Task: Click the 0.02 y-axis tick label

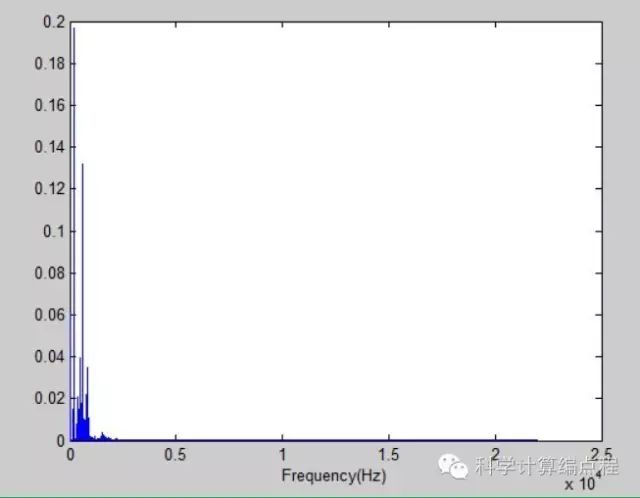Action: pyautogui.click(x=49, y=398)
